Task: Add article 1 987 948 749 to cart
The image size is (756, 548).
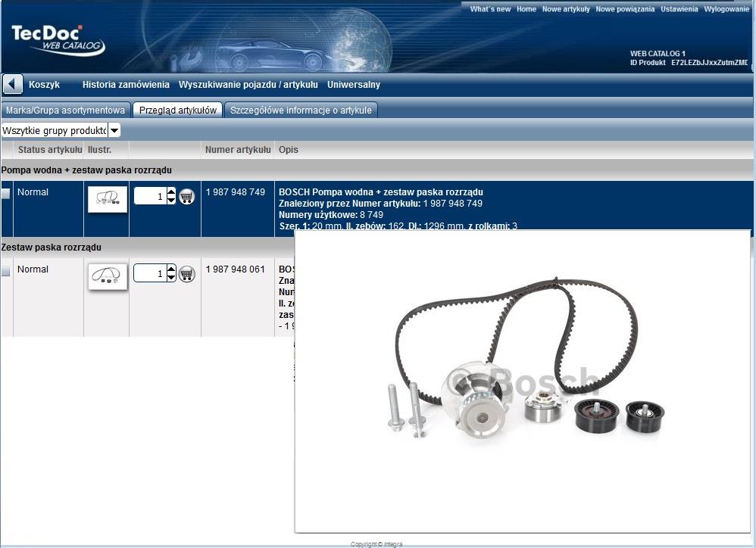Action: [x=186, y=197]
